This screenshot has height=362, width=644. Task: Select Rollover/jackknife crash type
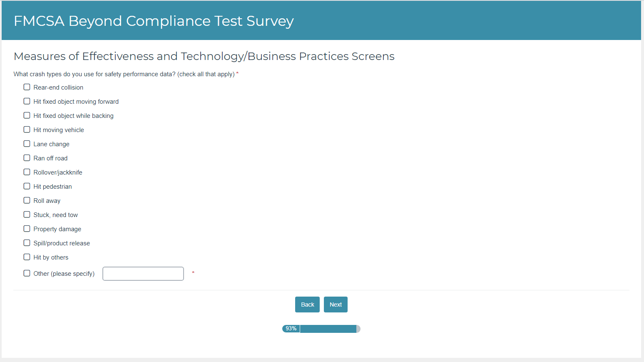pyautogui.click(x=27, y=172)
